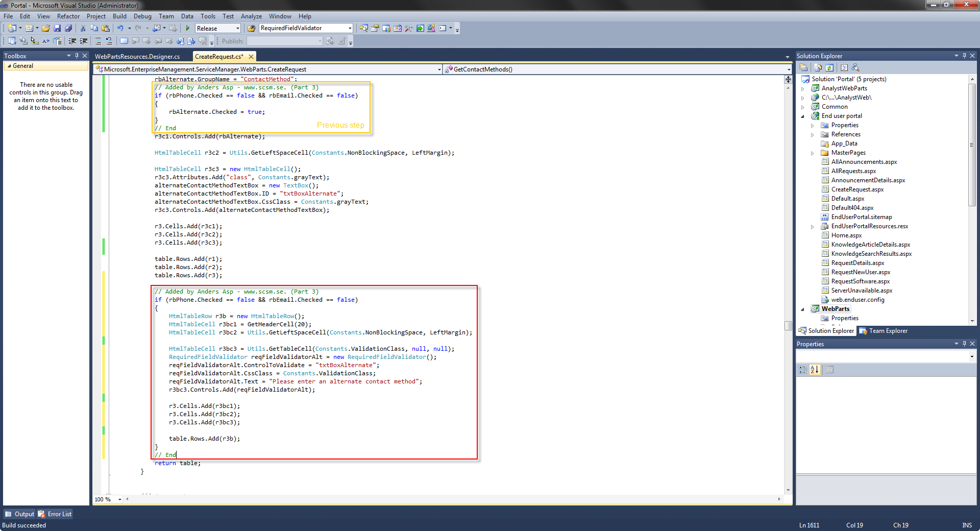Comment out the selected lines icon
Viewport: 980px width, 531px height.
click(98, 41)
